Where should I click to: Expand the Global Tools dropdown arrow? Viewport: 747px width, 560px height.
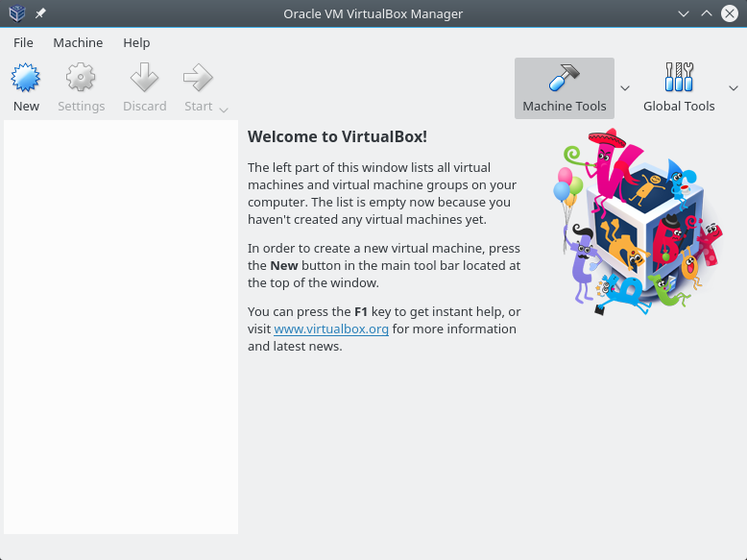coord(734,87)
